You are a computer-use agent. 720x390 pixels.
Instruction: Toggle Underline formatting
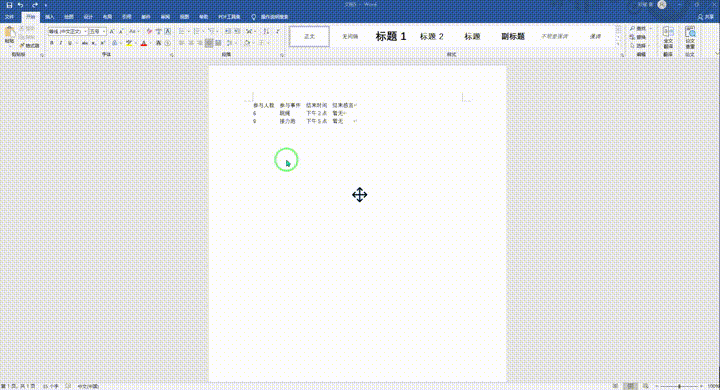coord(70,43)
